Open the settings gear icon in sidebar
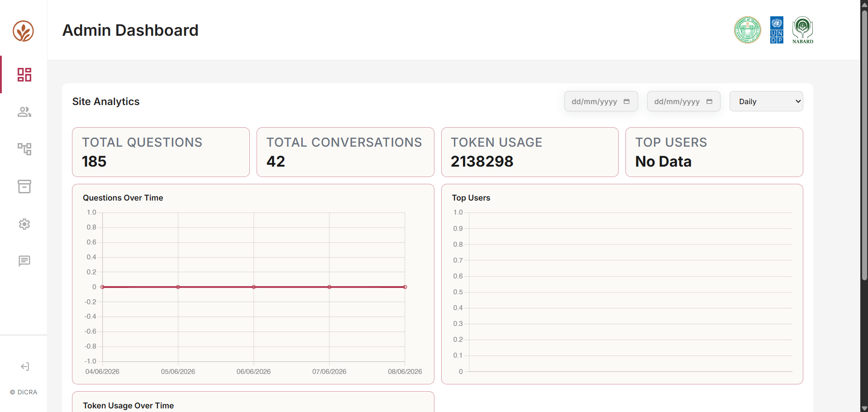Viewport: 868px width, 412px height. tap(24, 224)
